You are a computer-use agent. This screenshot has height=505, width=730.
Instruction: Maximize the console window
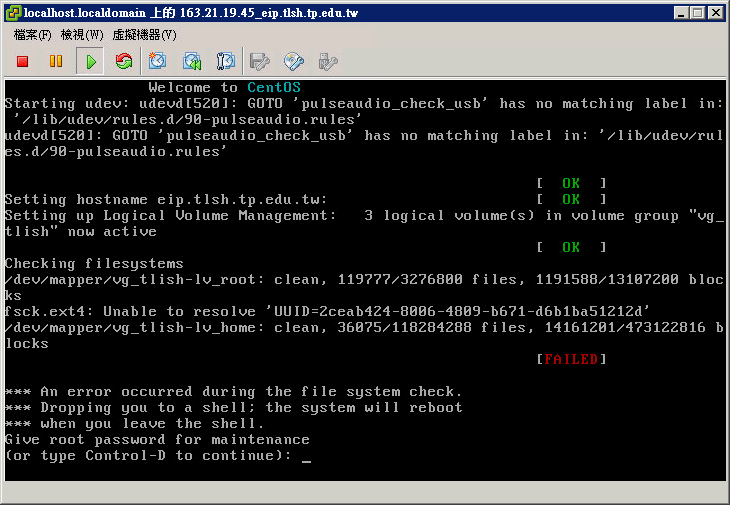[697, 13]
